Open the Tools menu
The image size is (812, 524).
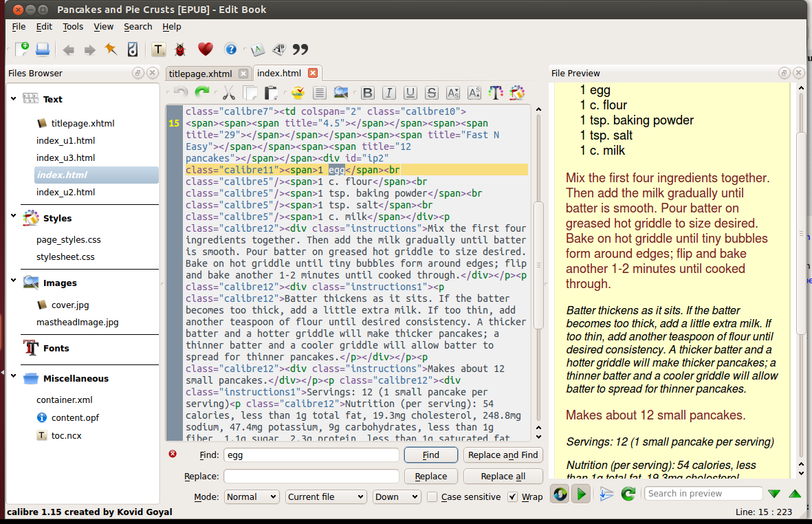click(72, 27)
